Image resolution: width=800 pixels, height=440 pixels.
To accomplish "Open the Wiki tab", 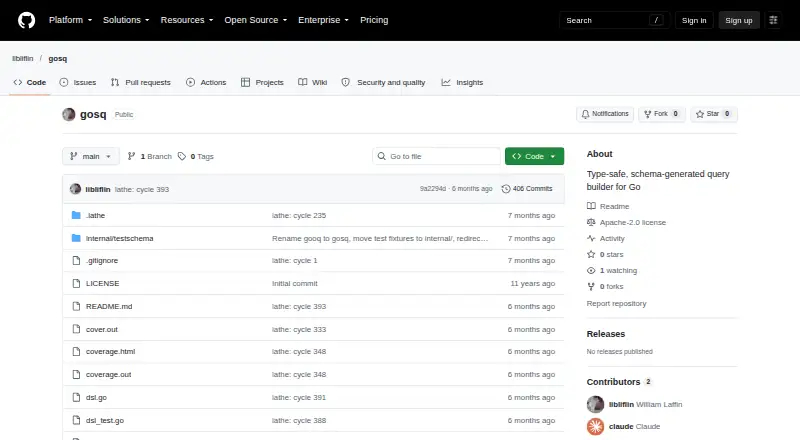I will 313,82.
